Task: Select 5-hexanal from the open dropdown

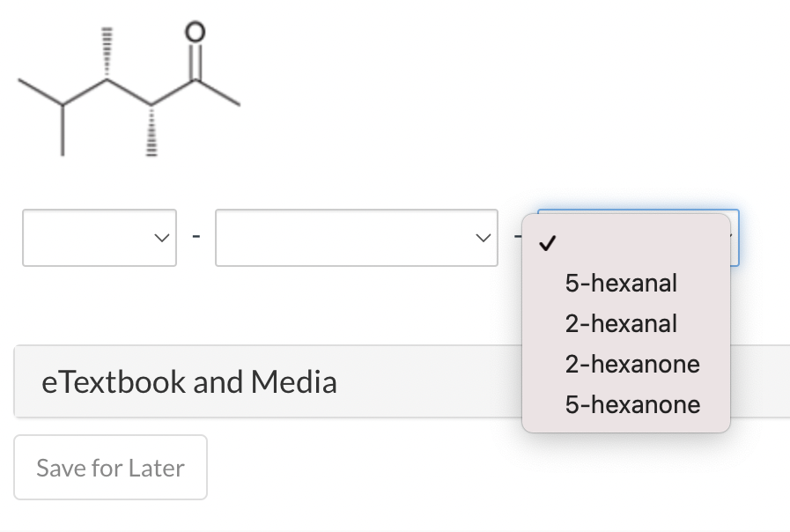Action: pos(621,283)
